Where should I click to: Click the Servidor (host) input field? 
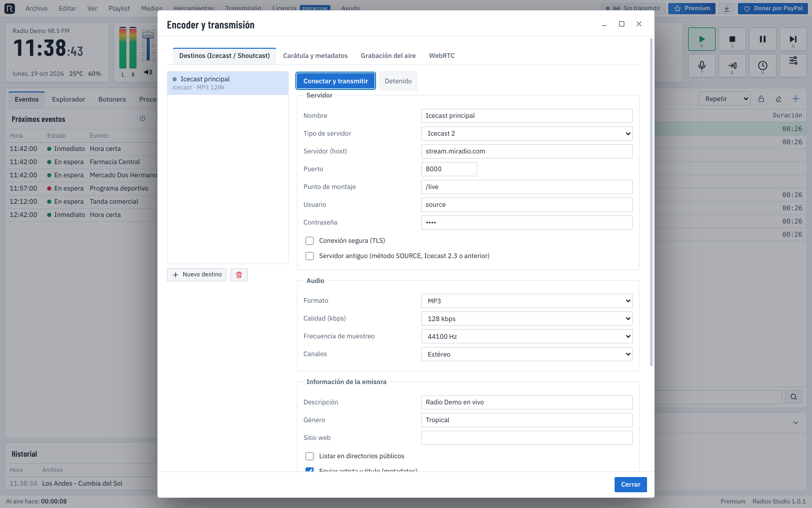tap(527, 151)
